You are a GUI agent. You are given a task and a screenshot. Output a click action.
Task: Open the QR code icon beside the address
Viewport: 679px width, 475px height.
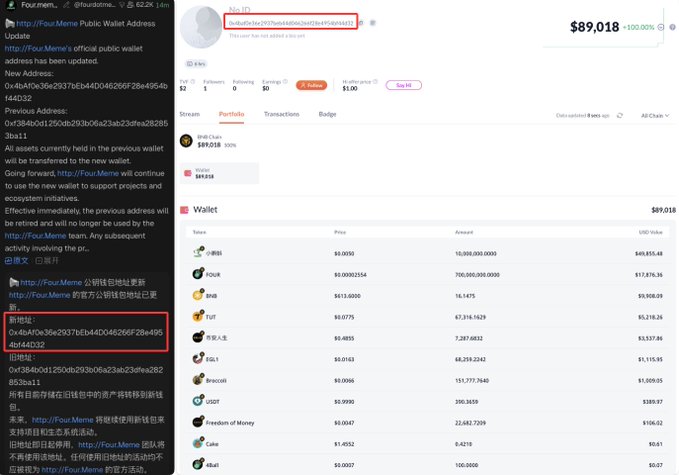point(372,23)
